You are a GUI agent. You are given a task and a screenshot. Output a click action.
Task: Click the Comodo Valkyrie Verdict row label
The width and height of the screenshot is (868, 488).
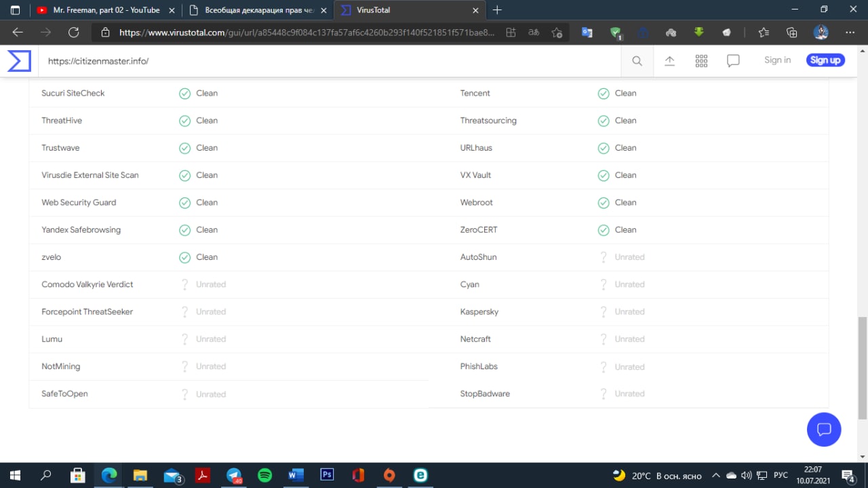click(x=87, y=284)
